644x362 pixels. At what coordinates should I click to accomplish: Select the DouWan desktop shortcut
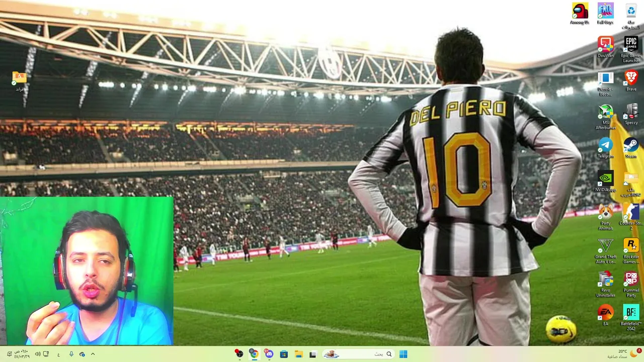605,47
